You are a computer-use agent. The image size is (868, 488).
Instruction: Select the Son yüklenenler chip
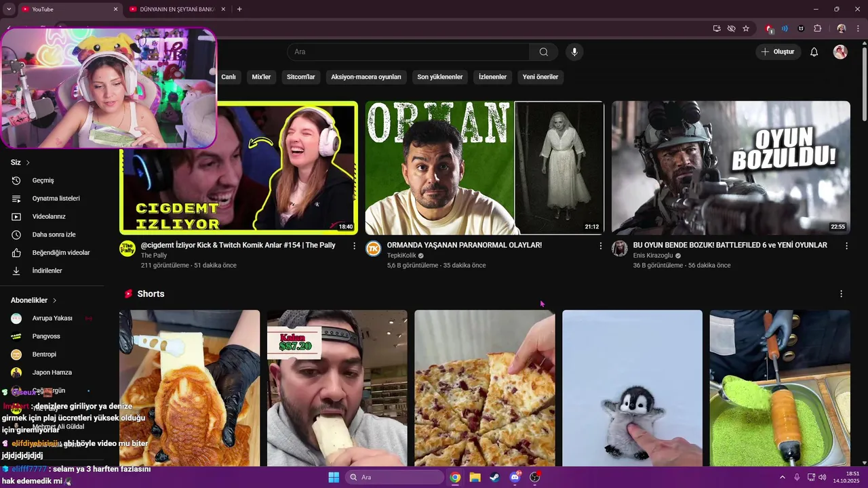pos(440,77)
